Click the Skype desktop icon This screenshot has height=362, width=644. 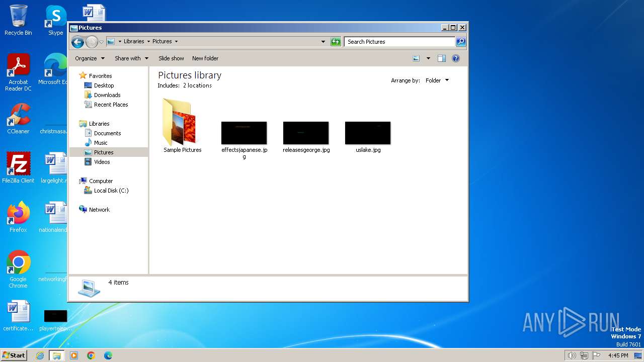pos(55,20)
